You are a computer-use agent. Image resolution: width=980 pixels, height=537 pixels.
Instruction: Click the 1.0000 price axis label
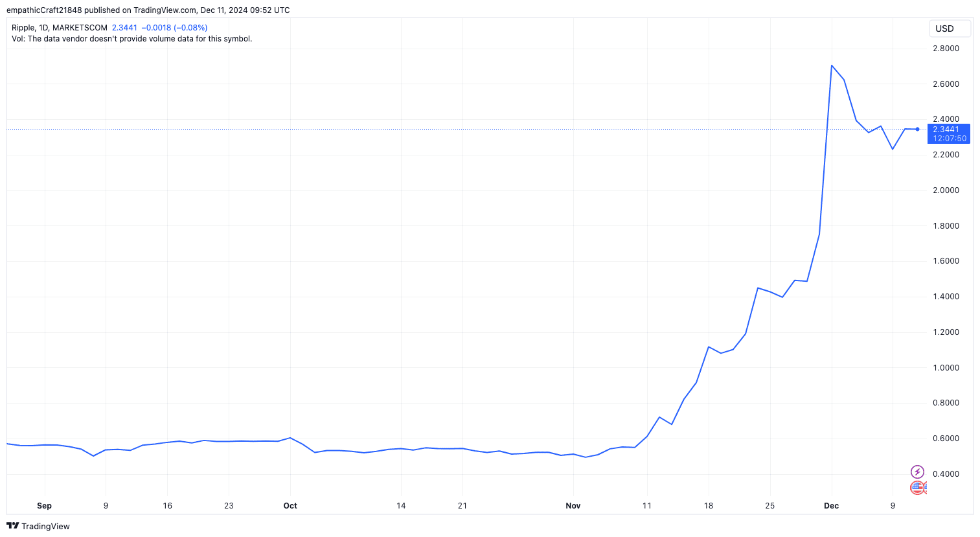[946, 368]
